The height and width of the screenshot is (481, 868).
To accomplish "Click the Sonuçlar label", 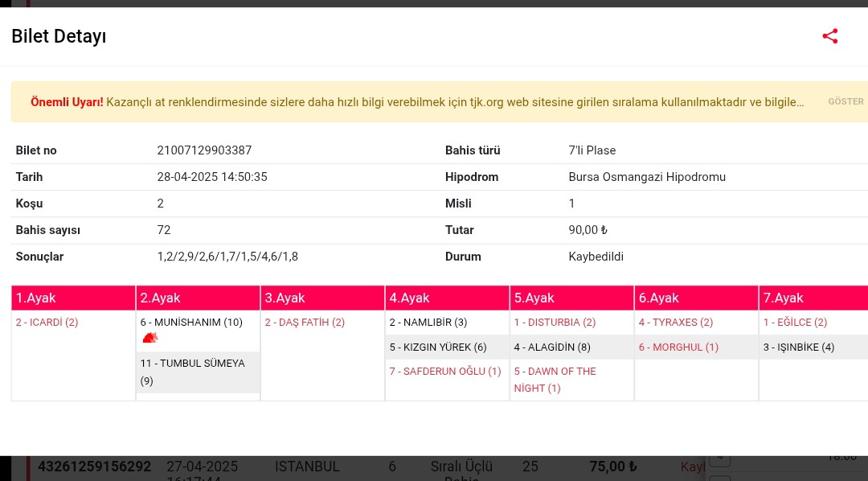I will coord(39,257).
